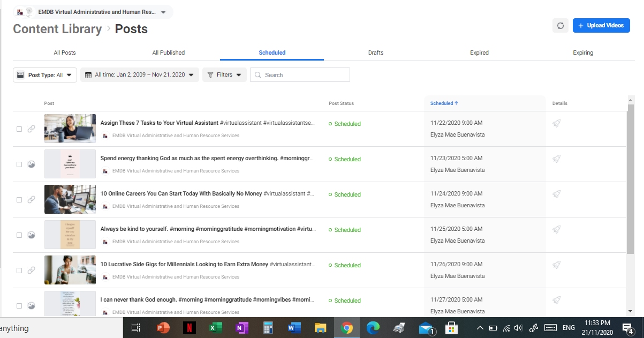Viewport: 644px width, 338px height.
Task: Click the boost rocket icon for Assign These 7 Tasks post
Action: coord(557,124)
